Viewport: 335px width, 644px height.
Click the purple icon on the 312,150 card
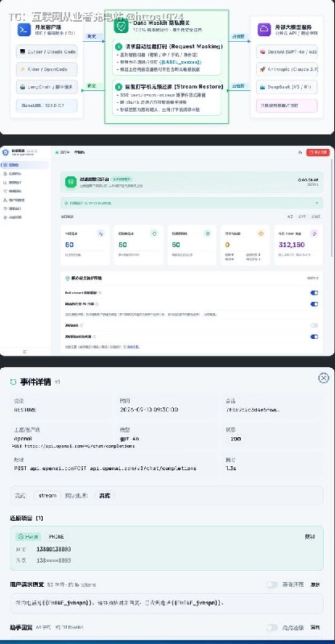tap(314, 233)
